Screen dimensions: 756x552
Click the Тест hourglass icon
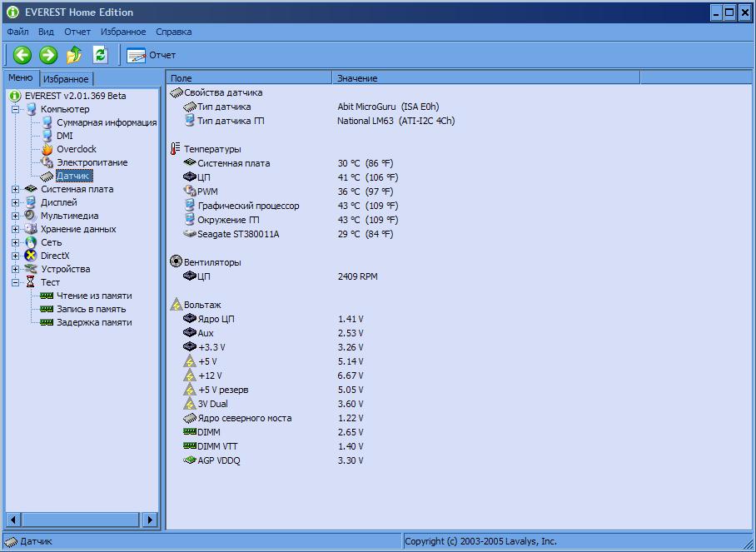point(30,282)
